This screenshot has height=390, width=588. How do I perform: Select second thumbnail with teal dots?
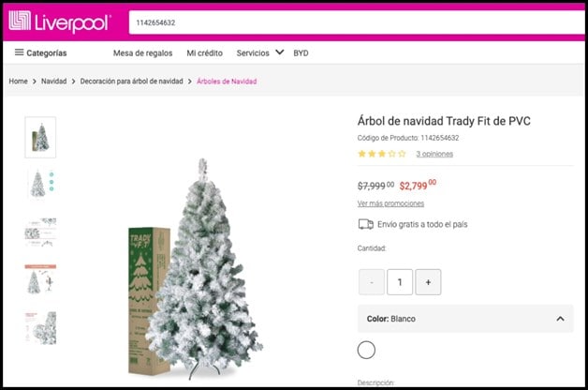point(40,184)
